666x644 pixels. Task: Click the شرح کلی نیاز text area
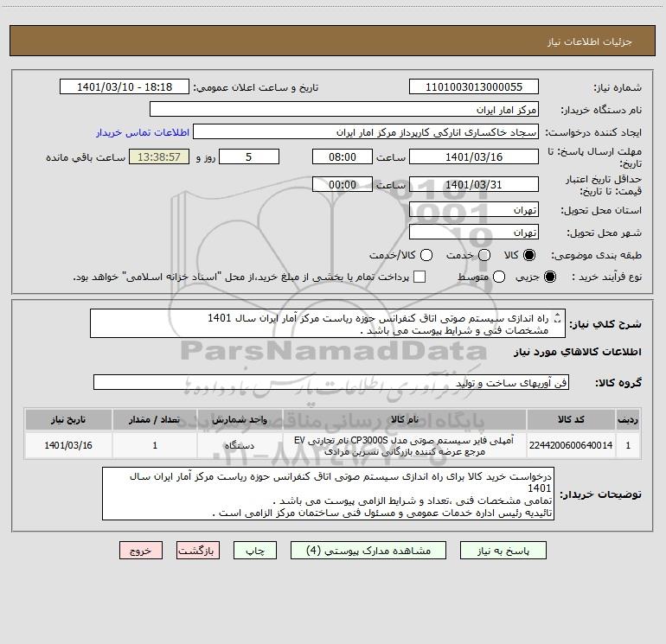[328, 323]
